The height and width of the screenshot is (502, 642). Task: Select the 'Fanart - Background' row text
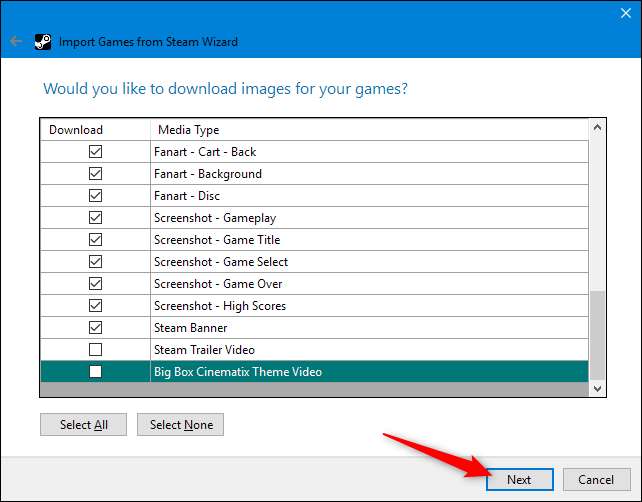tap(208, 174)
